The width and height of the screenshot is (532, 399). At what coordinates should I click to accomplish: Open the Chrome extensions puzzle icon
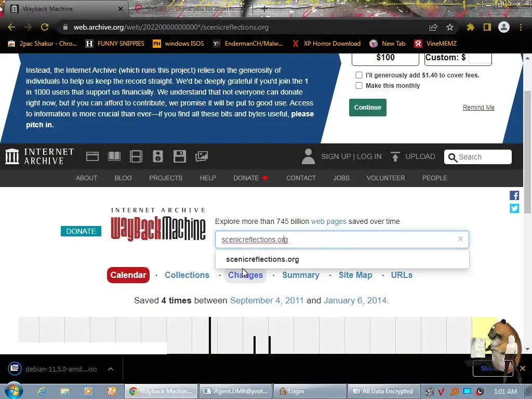tap(470, 27)
